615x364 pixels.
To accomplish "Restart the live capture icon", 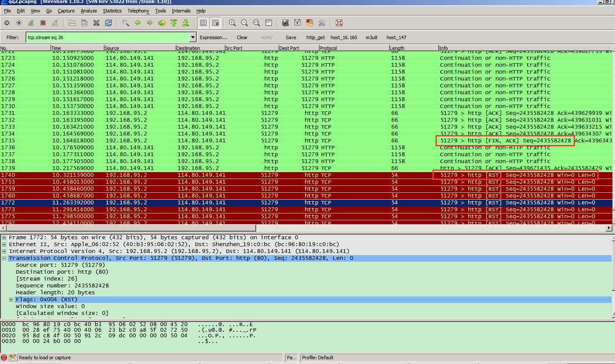I will (55, 23).
